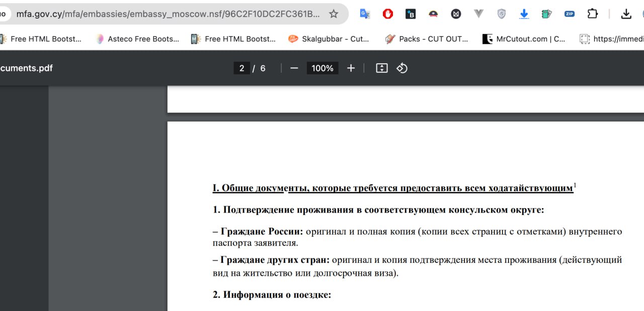Open the Vue devtools extension icon
This screenshot has width=644, height=311.
[478, 14]
